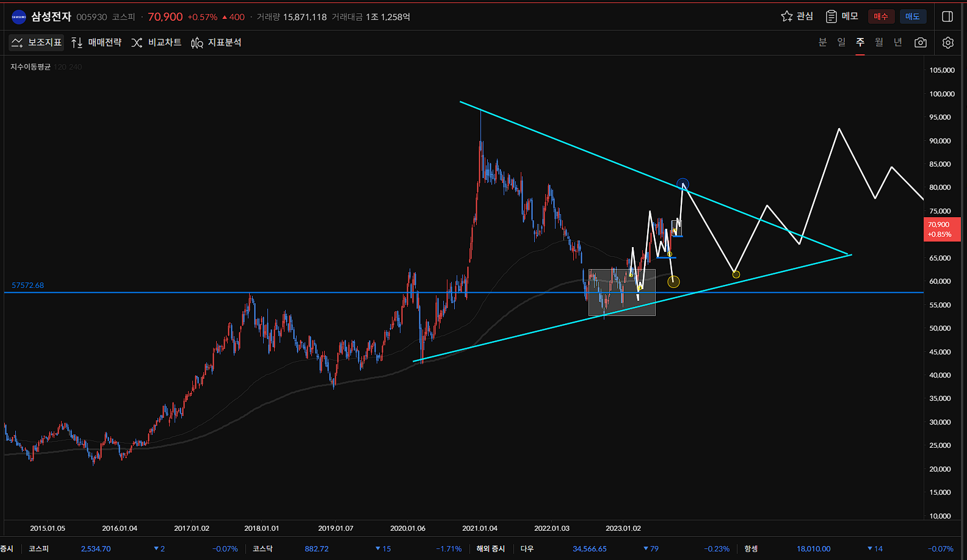Click the header price 70,900
Image resolution: width=967 pixels, height=560 pixels.
coord(165,17)
